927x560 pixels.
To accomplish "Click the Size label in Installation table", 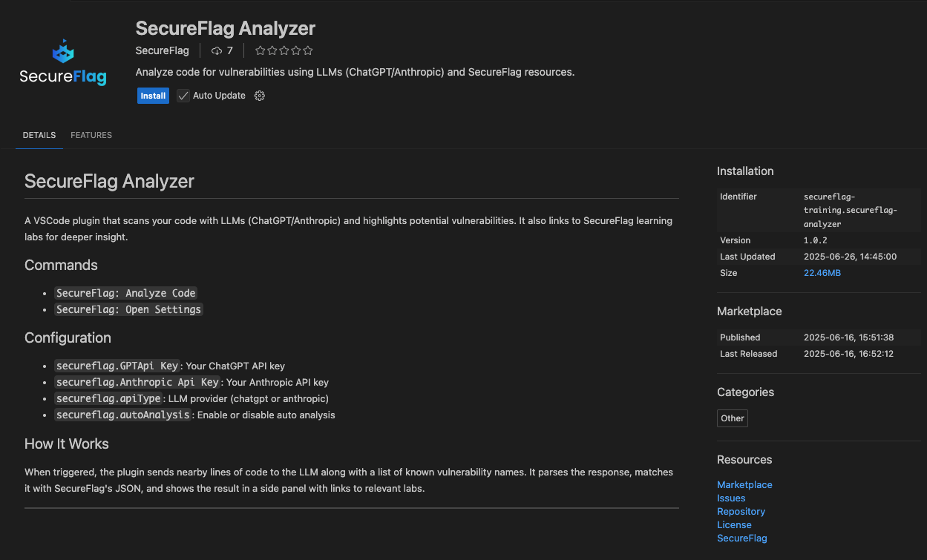I will tap(729, 273).
